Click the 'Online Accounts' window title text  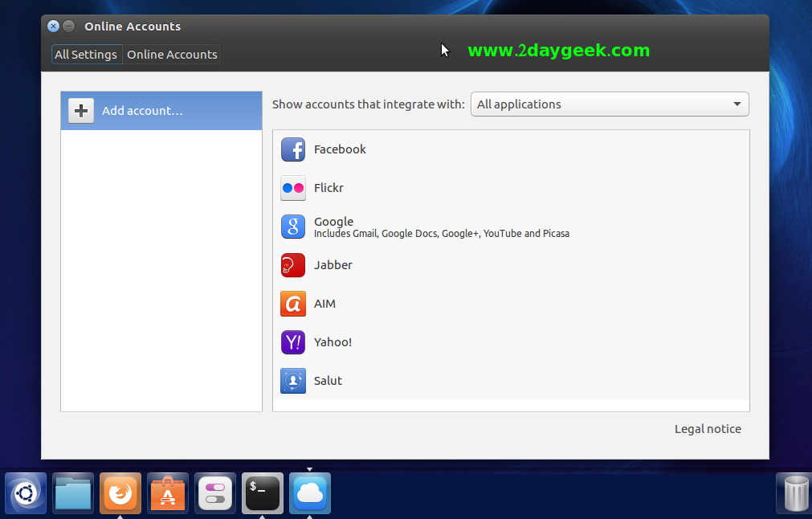coord(133,27)
